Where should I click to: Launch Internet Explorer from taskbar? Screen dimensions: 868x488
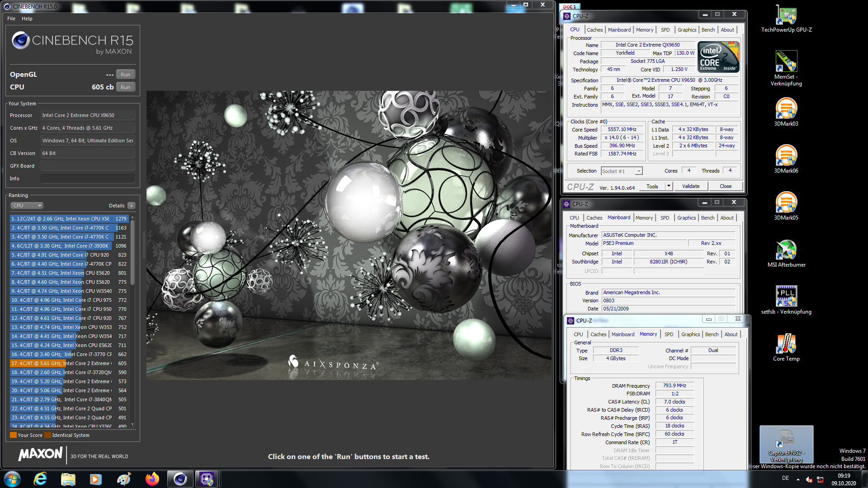pyautogui.click(x=41, y=479)
